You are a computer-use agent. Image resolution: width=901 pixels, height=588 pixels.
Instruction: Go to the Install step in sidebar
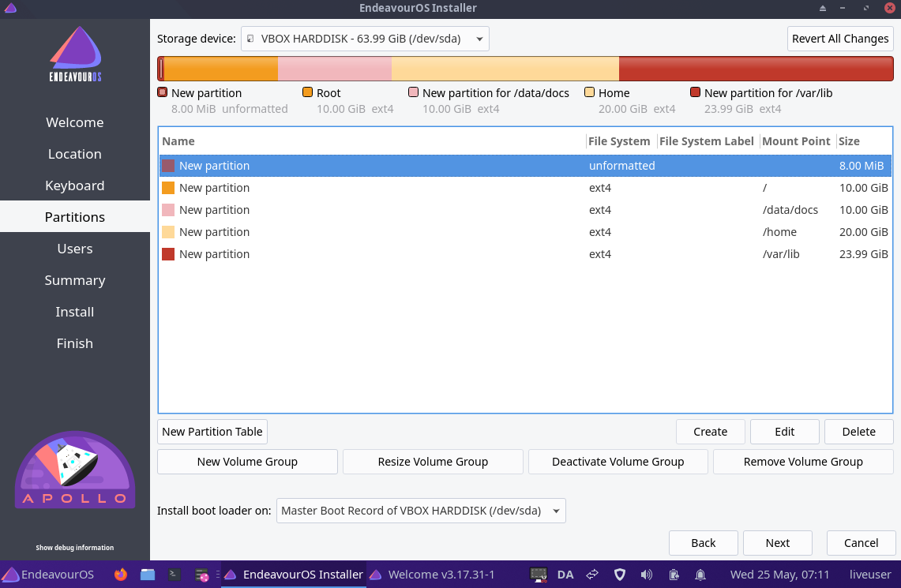(75, 312)
